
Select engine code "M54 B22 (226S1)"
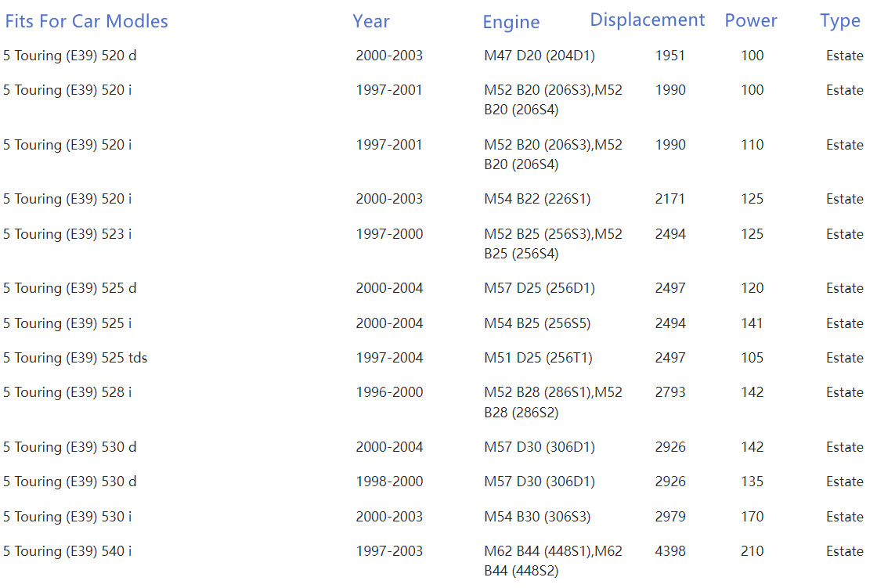pos(536,199)
